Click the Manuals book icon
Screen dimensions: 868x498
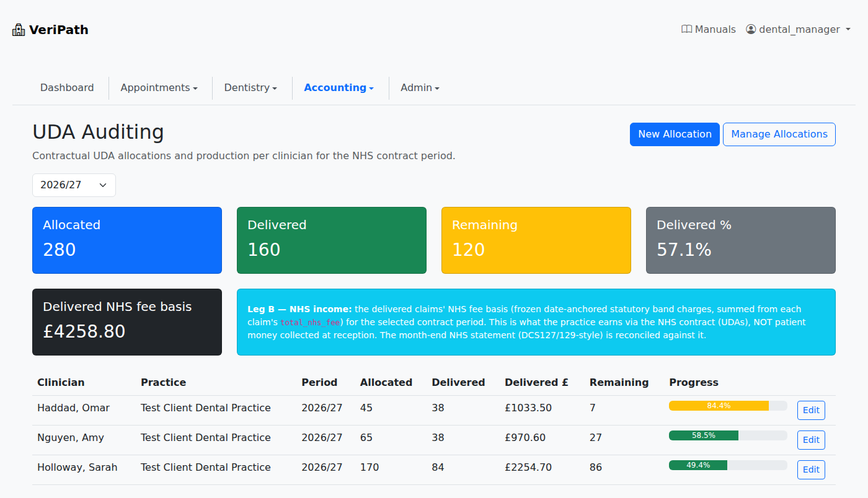pos(686,29)
